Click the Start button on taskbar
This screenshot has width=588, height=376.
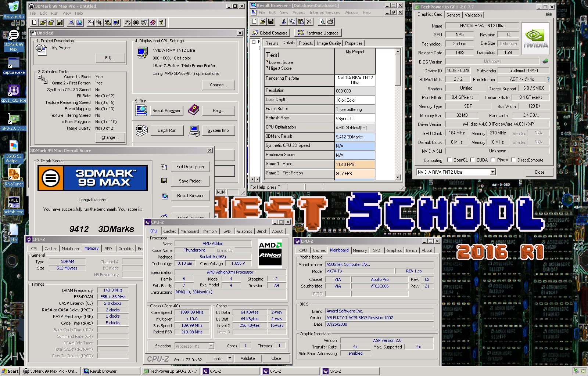(x=10, y=371)
